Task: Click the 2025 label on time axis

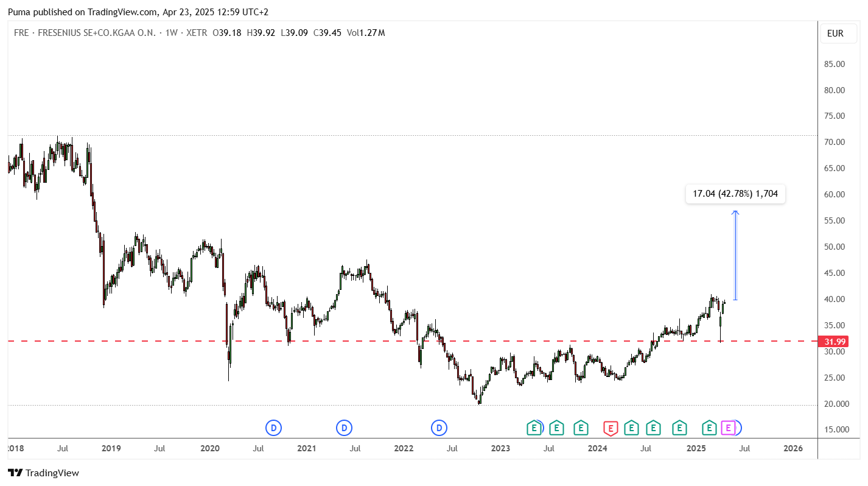Action: coord(696,449)
